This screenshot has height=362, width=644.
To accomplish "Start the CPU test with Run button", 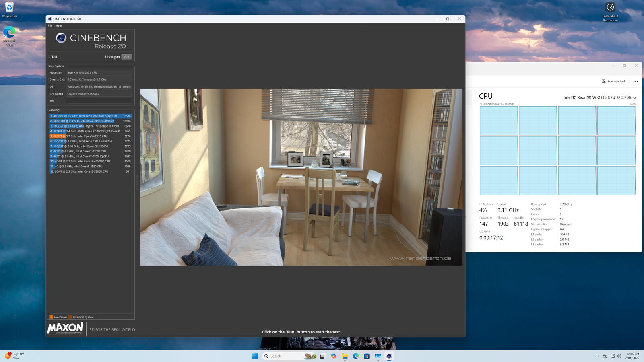I will (126, 57).
